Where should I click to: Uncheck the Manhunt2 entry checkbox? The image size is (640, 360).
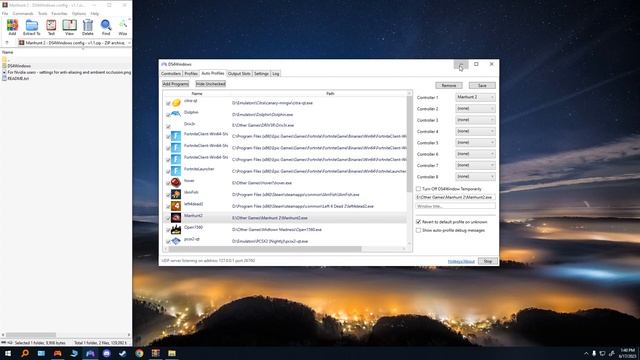(168, 218)
